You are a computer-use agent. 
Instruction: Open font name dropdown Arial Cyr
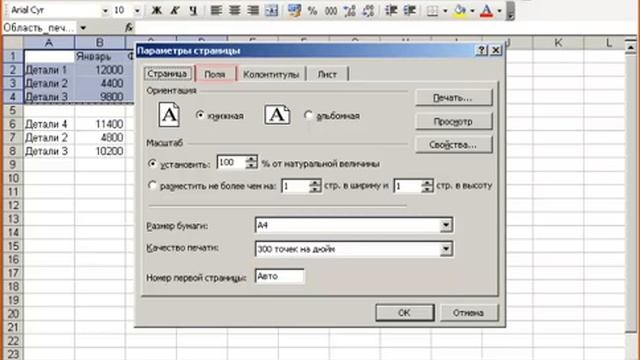[x=105, y=11]
